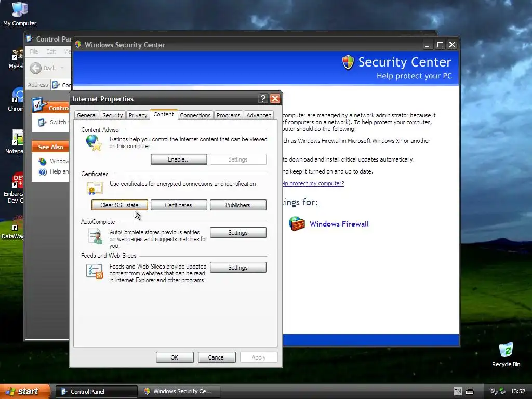Select Control Panel in the taskbar
This screenshot has height=399, width=532.
97,392
